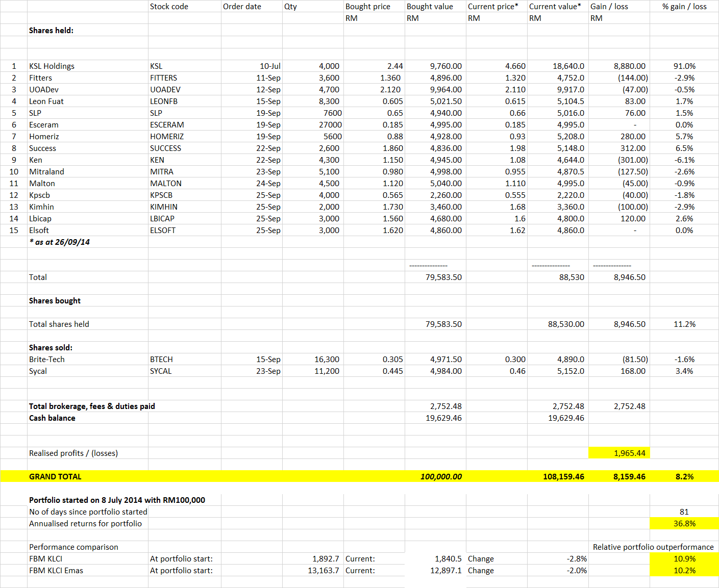
Task: Select the 'Shares held:' heading cell
Action: pyautogui.click(x=88, y=30)
